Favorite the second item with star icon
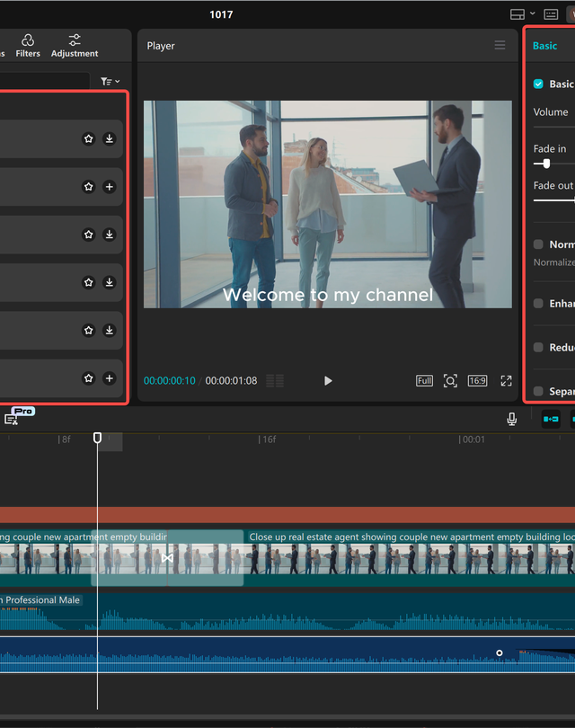Viewport: 575px width, 728px height. (88, 187)
